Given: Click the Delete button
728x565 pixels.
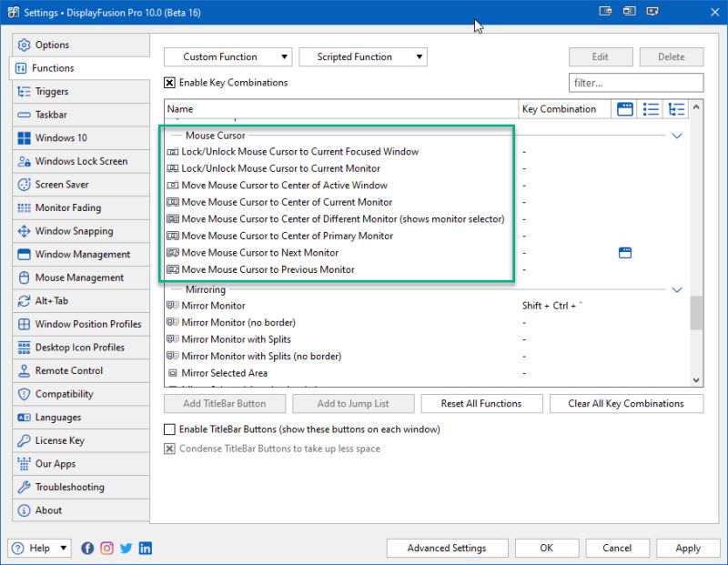Looking at the screenshot, I should point(672,57).
